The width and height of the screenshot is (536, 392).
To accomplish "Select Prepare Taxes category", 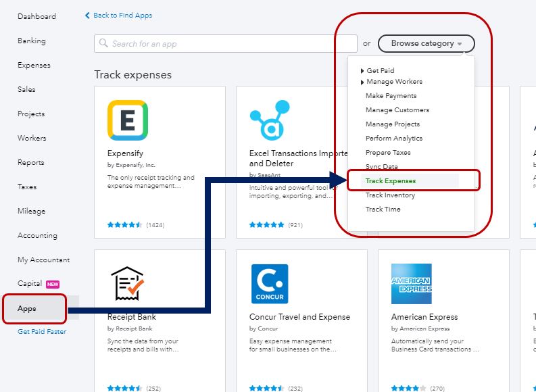I will point(388,153).
